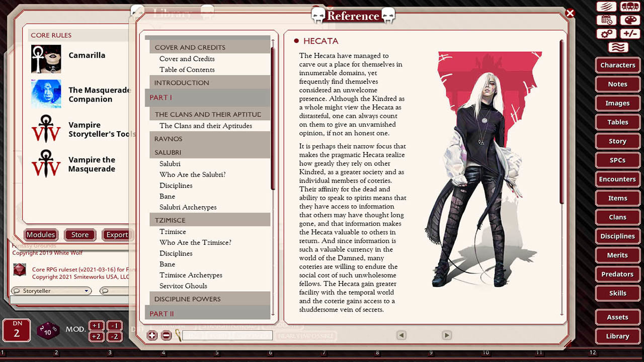This screenshot has width=644, height=362.
Task: Open the Encounters sidebar tab
Action: click(x=617, y=179)
